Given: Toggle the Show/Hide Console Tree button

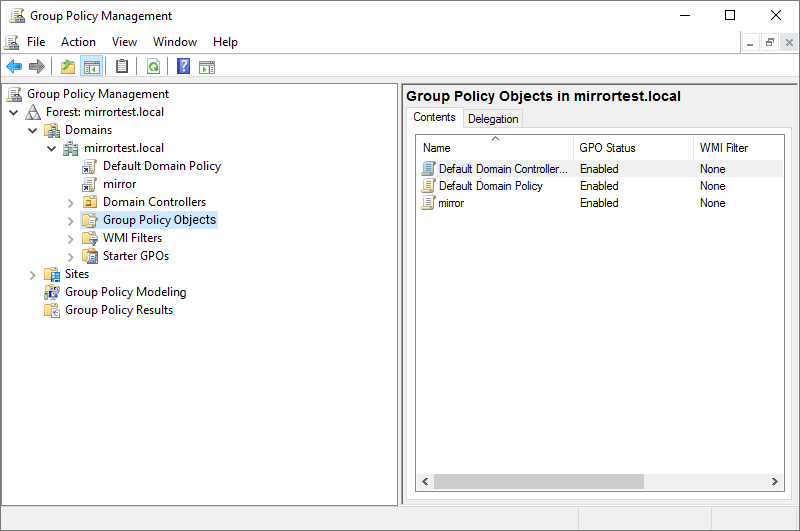Looking at the screenshot, I should click(92, 66).
